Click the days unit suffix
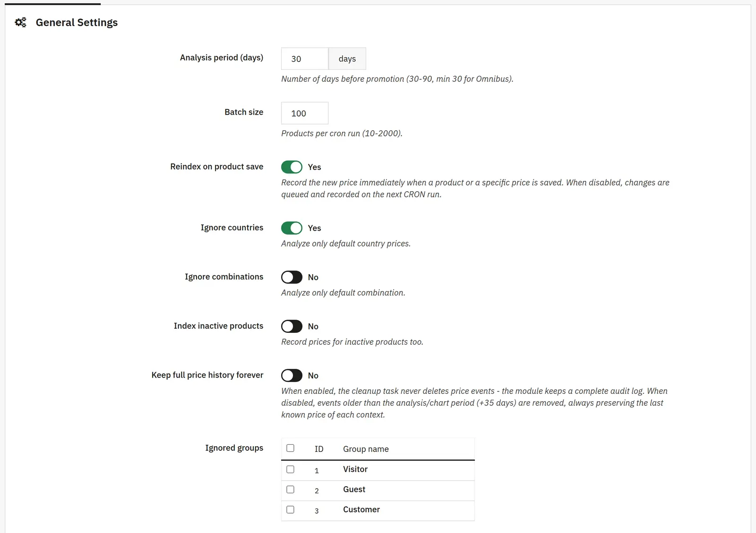The image size is (756, 533). 347,59
